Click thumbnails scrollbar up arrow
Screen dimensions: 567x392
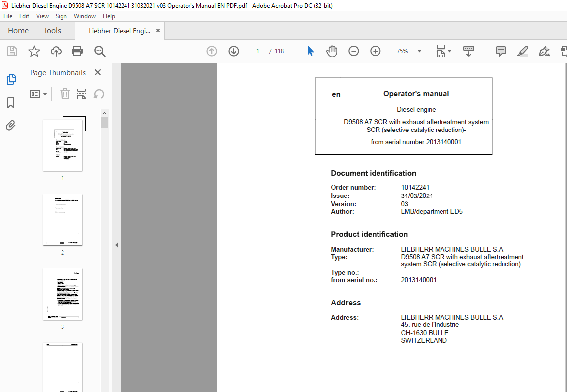pos(104,113)
